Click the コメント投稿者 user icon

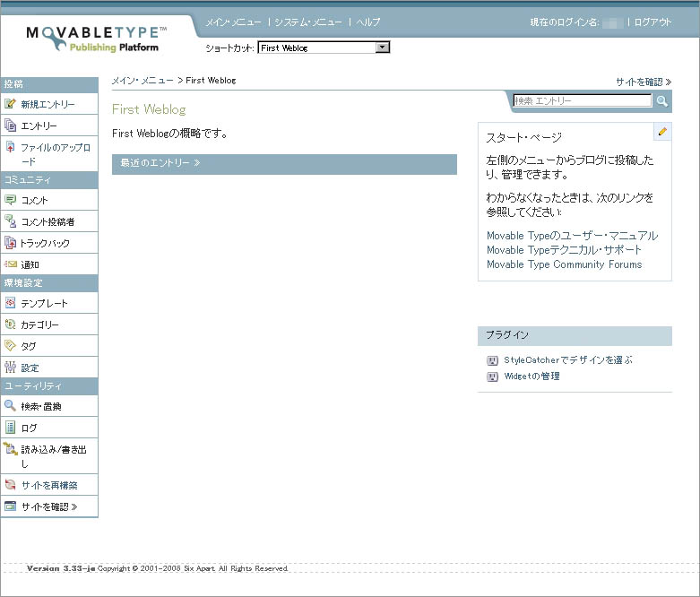pyautogui.click(x=10, y=221)
